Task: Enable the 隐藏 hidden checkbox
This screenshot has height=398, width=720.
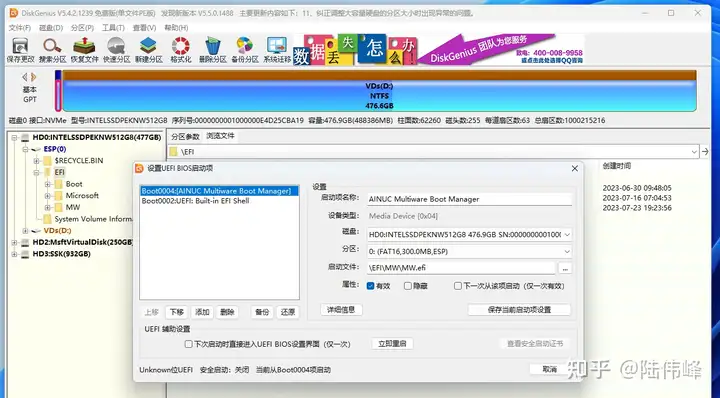Action: pos(408,286)
